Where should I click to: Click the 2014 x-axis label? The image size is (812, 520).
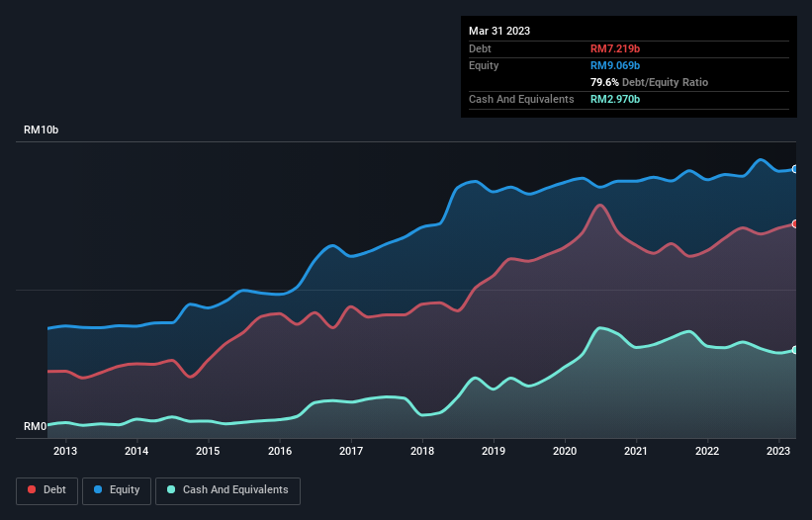click(136, 451)
